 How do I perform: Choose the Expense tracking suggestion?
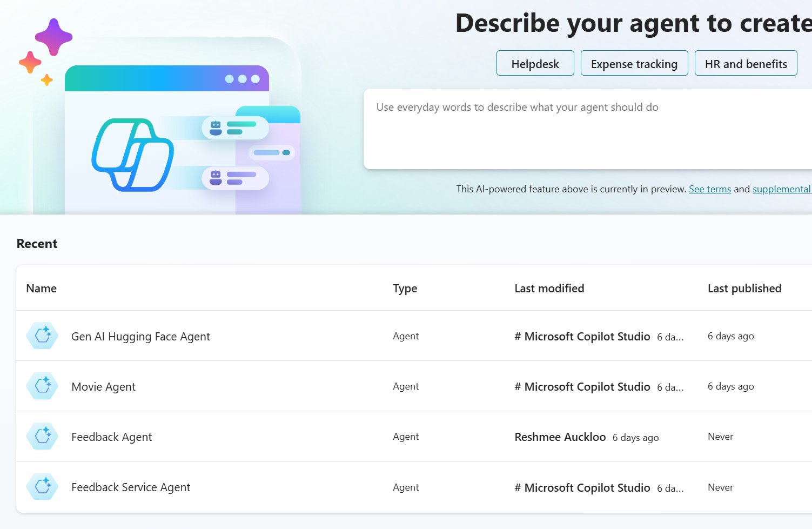(634, 64)
